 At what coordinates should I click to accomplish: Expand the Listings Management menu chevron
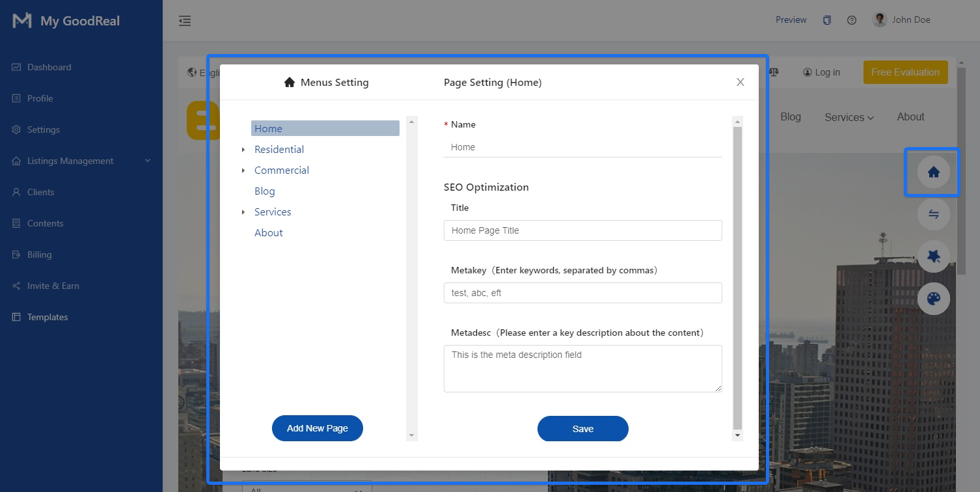tap(147, 161)
